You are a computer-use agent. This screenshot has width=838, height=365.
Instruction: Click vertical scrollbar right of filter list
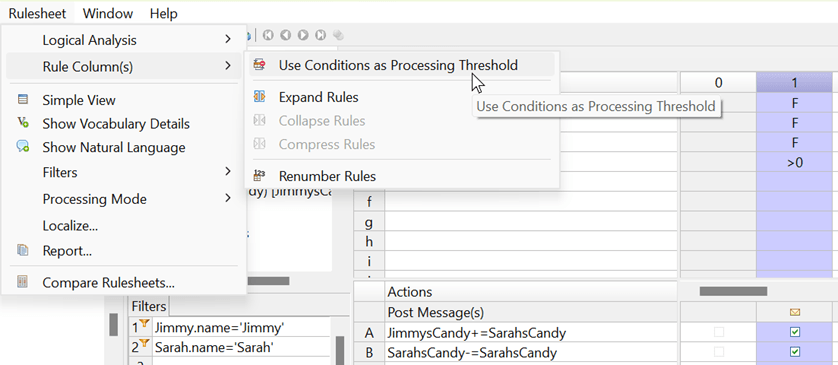(340, 350)
